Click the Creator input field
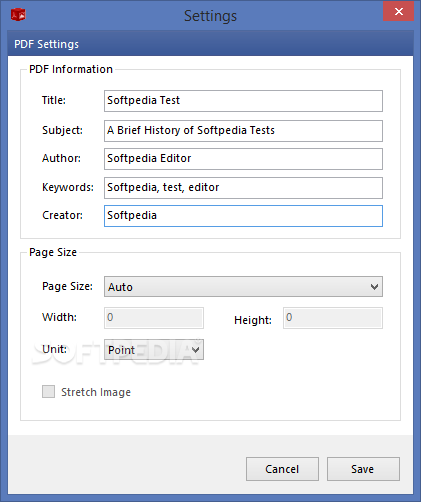Screen dimensions: 421x502 pyautogui.click(x=243, y=216)
